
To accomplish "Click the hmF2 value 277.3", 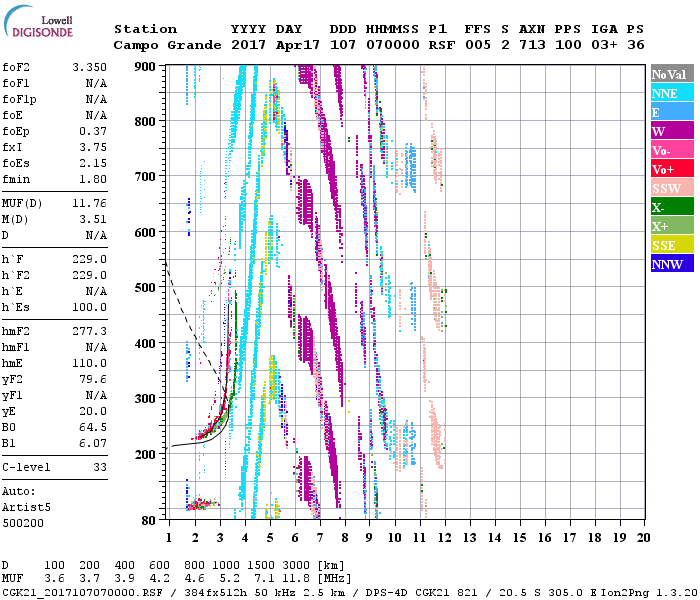I will [90, 332].
